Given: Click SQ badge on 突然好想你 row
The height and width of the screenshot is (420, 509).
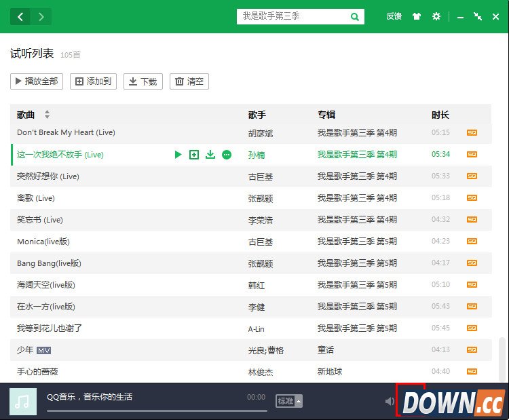Looking at the screenshot, I should click(x=472, y=176).
